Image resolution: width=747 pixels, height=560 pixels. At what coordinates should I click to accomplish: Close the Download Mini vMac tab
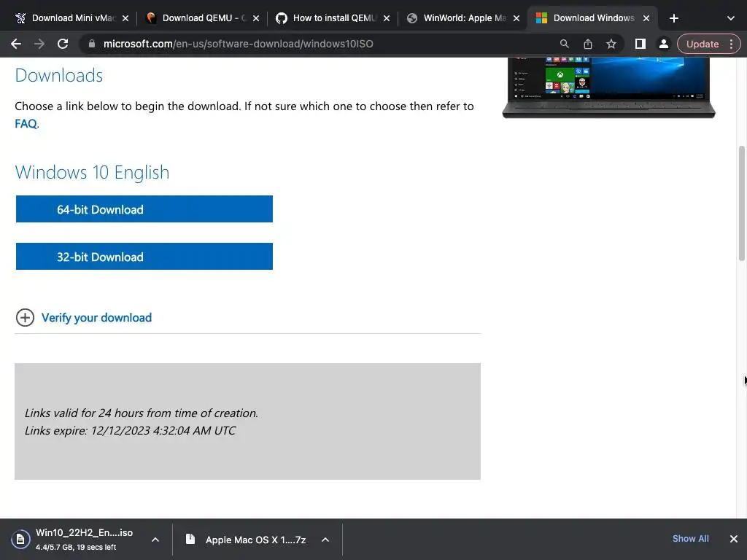[125, 18]
